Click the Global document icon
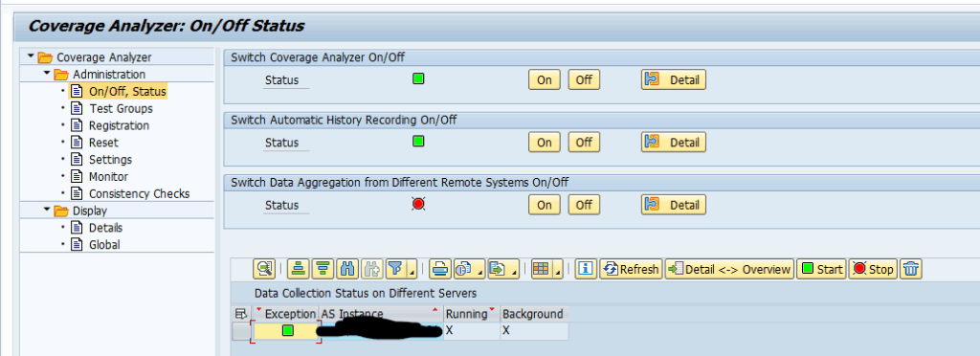The image size is (980, 356). tap(77, 245)
